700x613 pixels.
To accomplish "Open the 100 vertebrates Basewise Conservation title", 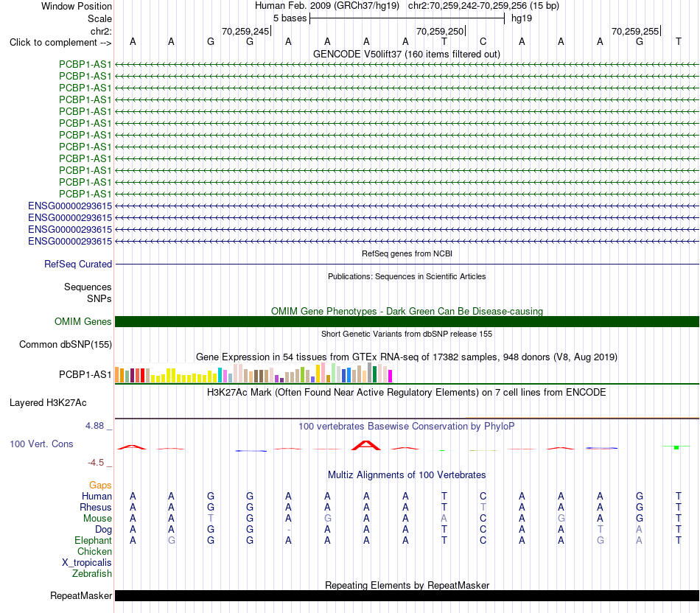I will pos(407,427).
